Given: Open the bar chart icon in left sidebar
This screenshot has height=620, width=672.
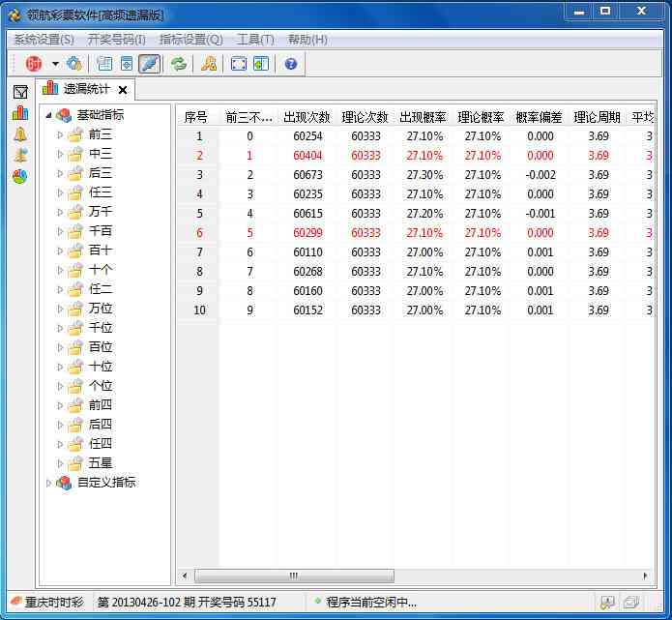Looking at the screenshot, I should coord(20,113).
